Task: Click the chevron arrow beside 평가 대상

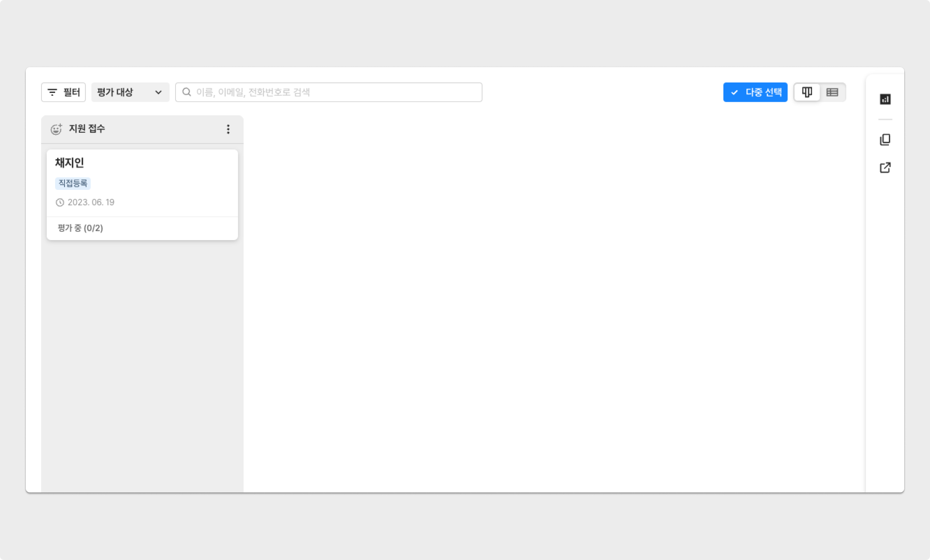Action: tap(158, 93)
